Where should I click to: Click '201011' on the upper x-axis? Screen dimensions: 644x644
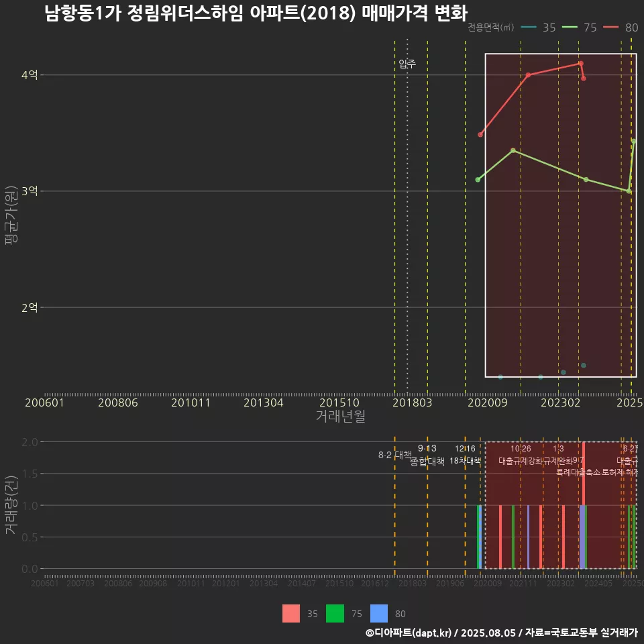pyautogui.click(x=191, y=402)
